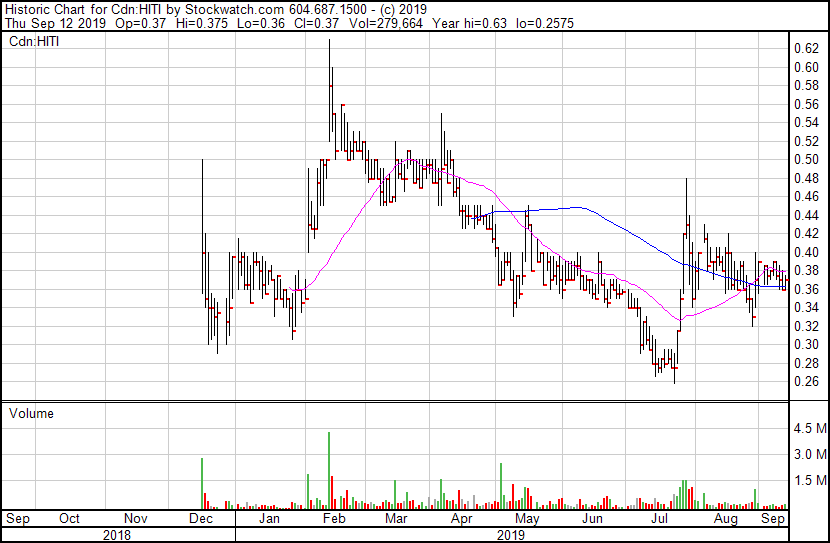Click the tall green volume bar in December

click(x=202, y=483)
